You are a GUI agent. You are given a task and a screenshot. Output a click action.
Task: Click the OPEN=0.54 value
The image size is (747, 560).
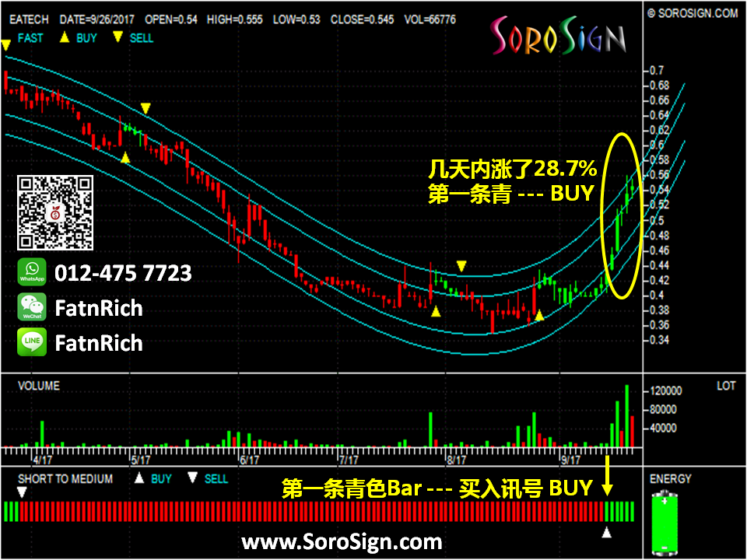point(171,19)
